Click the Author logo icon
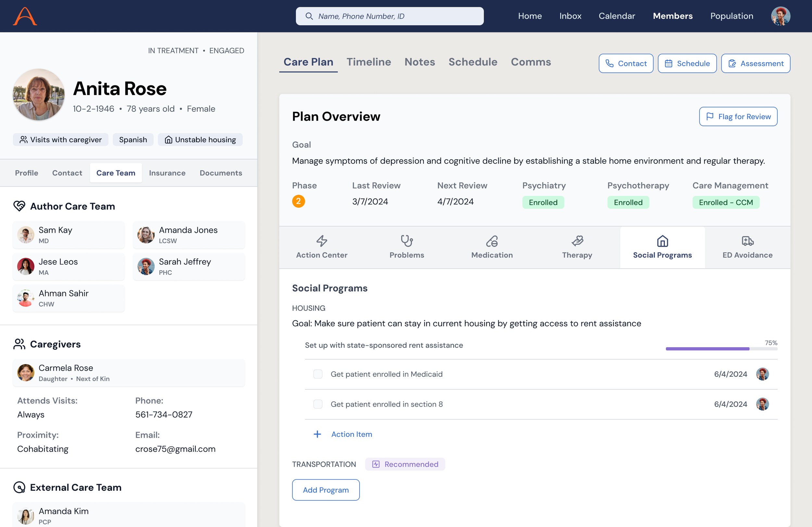Screen dimensions: 812x527 [x=25, y=16]
